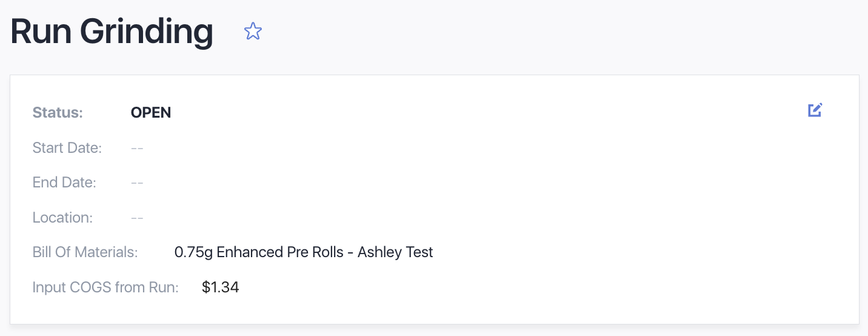Click the 0.75g text in Bill Of Materials

click(193, 252)
